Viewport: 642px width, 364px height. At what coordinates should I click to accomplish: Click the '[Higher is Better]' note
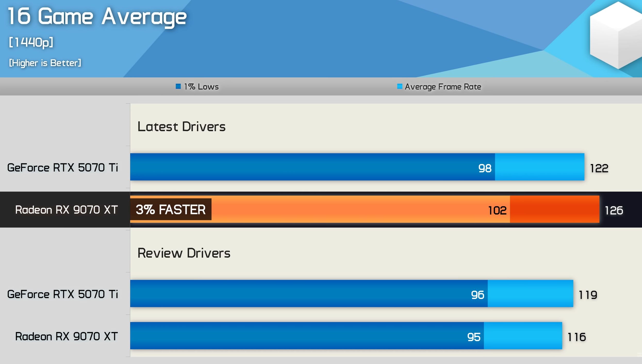point(45,63)
